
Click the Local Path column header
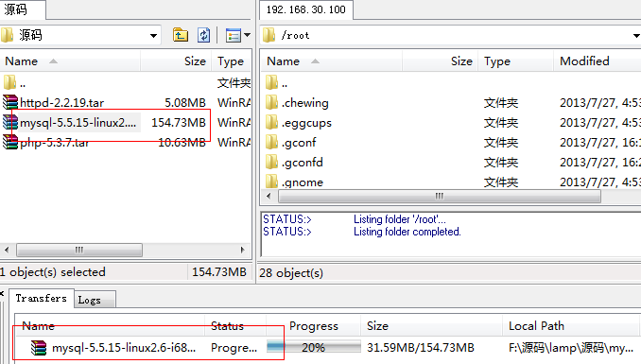tap(571, 326)
